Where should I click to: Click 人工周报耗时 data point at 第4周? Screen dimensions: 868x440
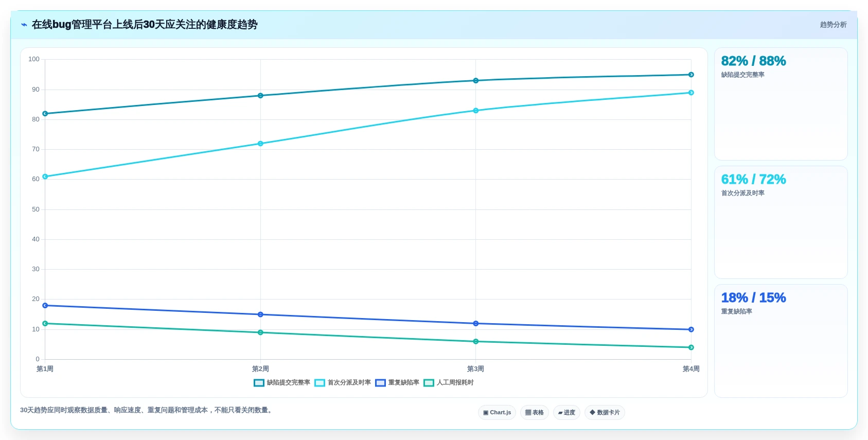click(x=691, y=347)
